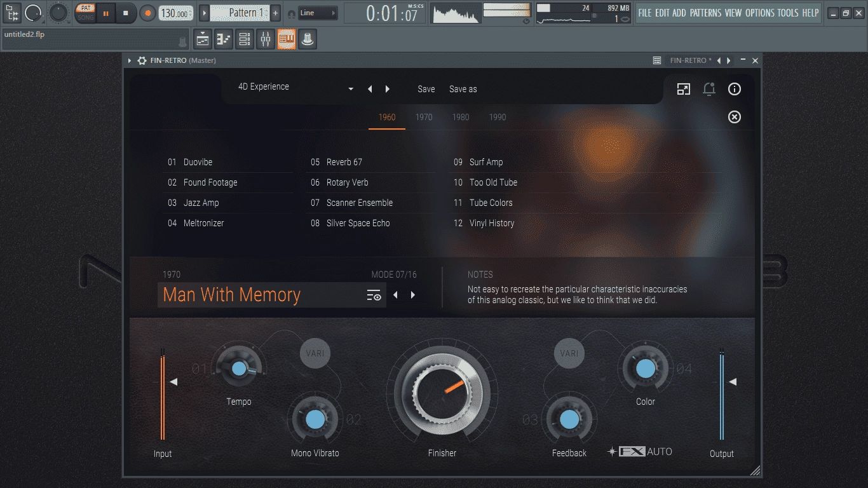Open the FILE menu
Viewport: 868px width, 488px height.
click(x=645, y=13)
